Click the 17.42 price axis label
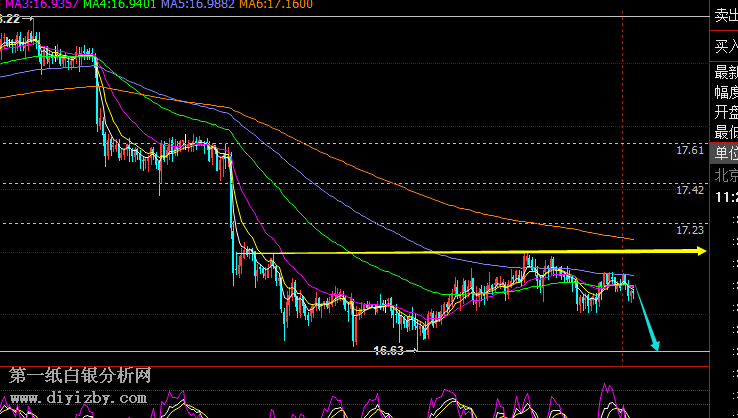 pyautogui.click(x=689, y=189)
